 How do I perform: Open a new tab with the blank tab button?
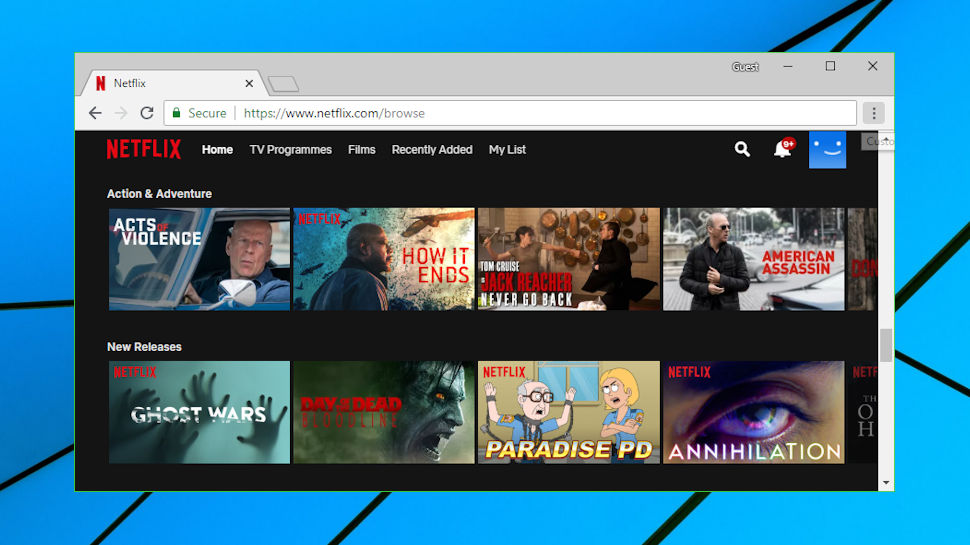pyautogui.click(x=284, y=84)
